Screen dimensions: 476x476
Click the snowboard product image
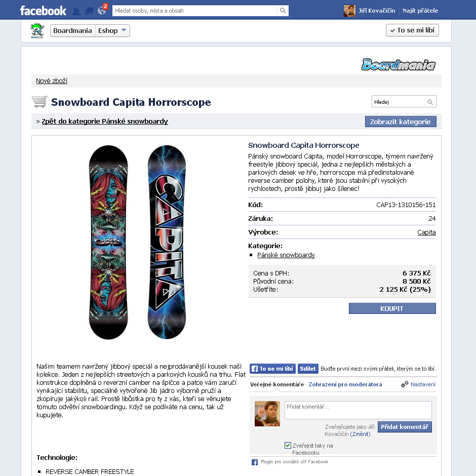tap(137, 242)
